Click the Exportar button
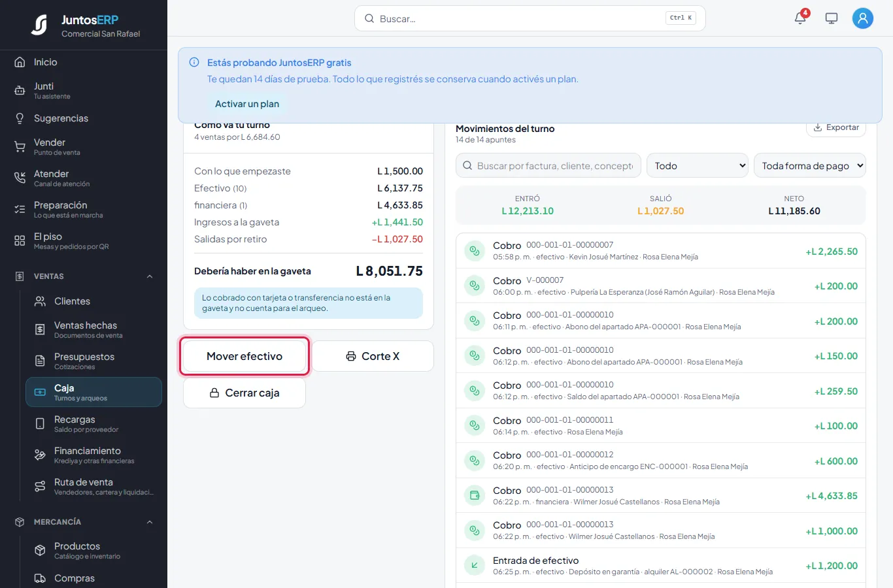Screen dimensions: 893x588 point(836,127)
